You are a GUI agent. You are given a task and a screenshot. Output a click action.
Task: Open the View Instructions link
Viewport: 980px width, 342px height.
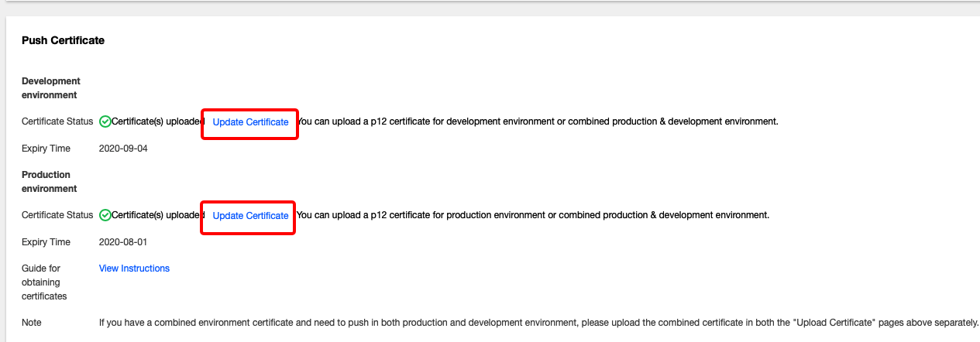(134, 268)
